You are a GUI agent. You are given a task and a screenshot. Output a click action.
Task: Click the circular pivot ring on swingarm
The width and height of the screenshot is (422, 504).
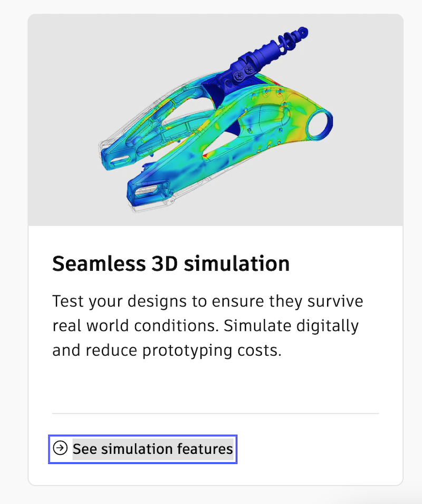click(319, 123)
